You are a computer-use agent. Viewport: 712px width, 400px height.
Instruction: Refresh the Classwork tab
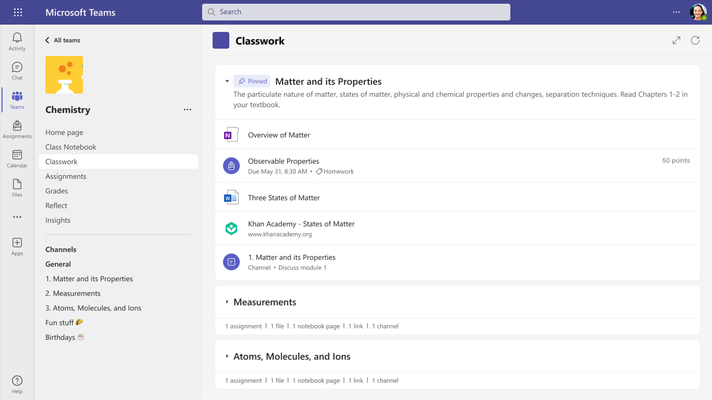click(695, 40)
